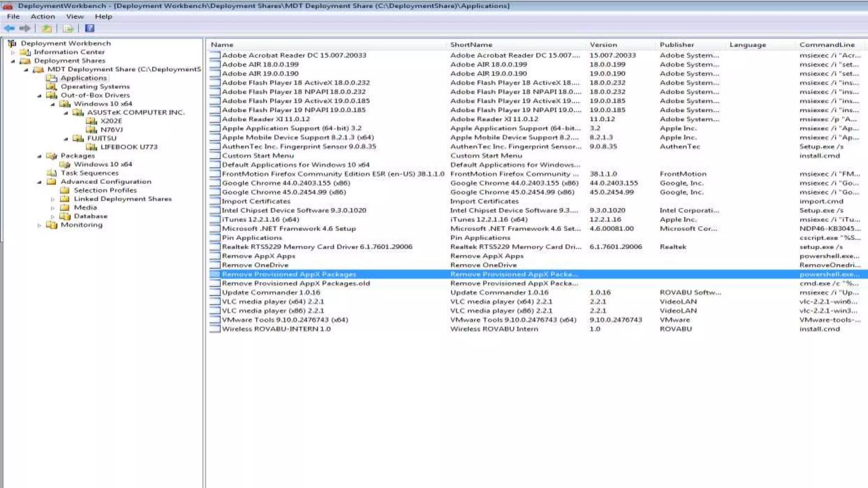Click the Task Sequences folder icon
The width and height of the screenshot is (868, 488).
point(52,173)
